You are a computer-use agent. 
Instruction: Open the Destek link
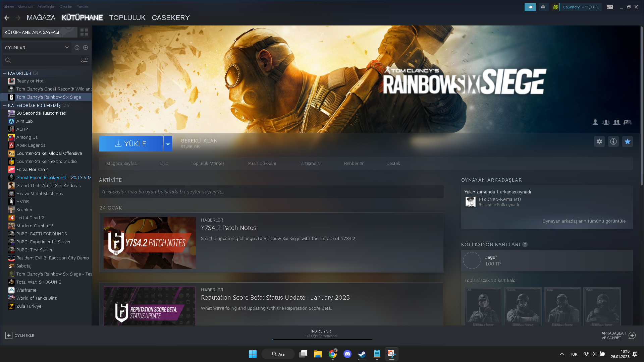[393, 164]
